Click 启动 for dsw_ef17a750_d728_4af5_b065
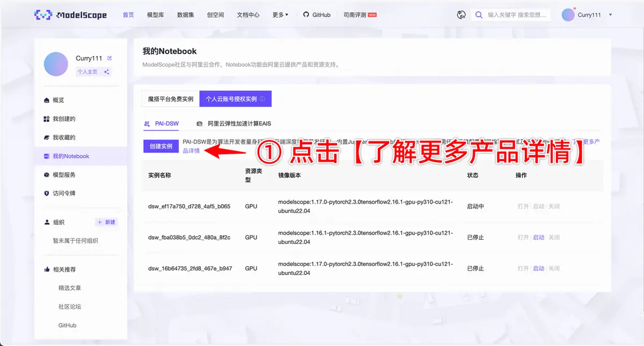Viewport: 644px width, 346px height. [x=538, y=206]
